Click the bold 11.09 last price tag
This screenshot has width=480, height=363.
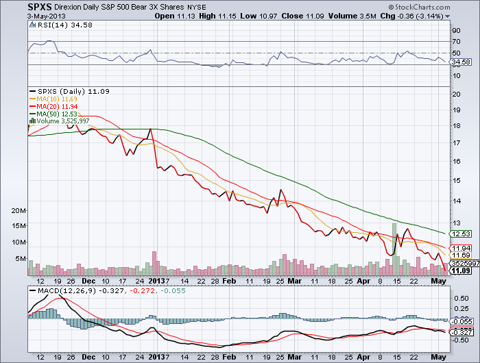pyautogui.click(x=461, y=270)
